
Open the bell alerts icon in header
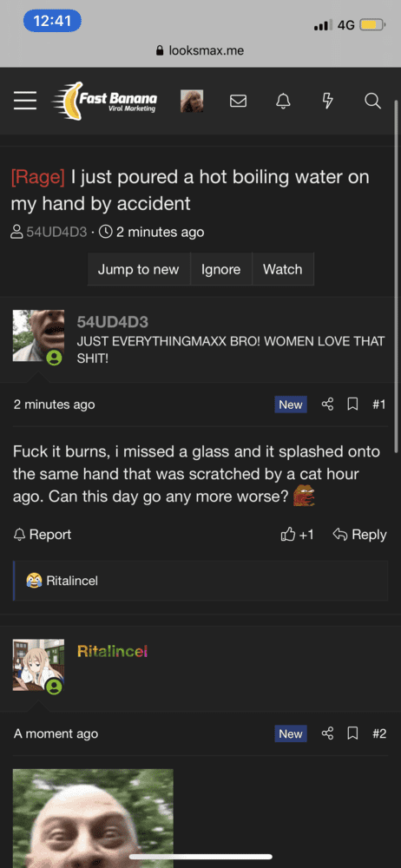(x=283, y=101)
